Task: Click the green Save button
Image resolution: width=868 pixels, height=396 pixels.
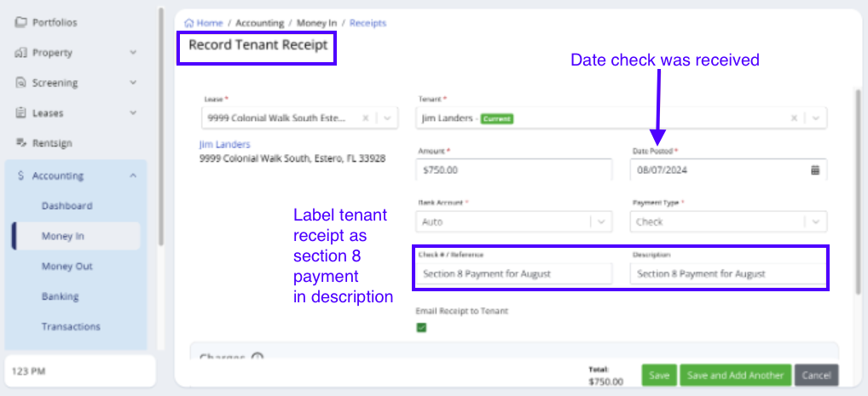Action: 658,376
